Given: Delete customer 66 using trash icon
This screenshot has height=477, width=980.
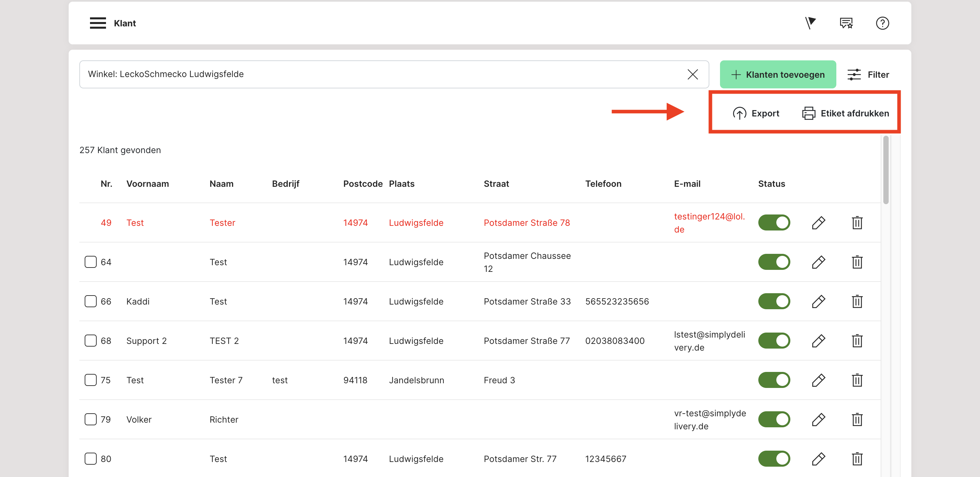Looking at the screenshot, I should coord(857,302).
